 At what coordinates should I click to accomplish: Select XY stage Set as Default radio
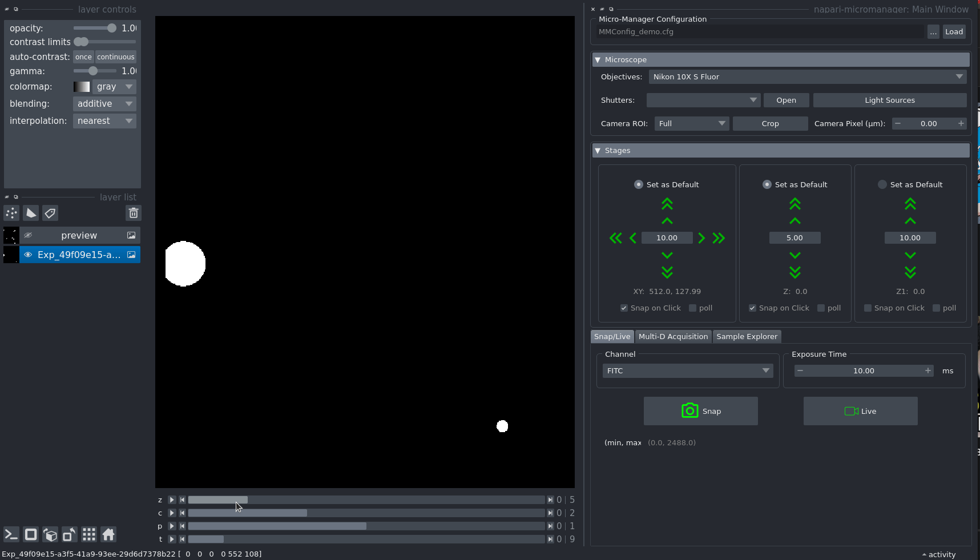(639, 184)
